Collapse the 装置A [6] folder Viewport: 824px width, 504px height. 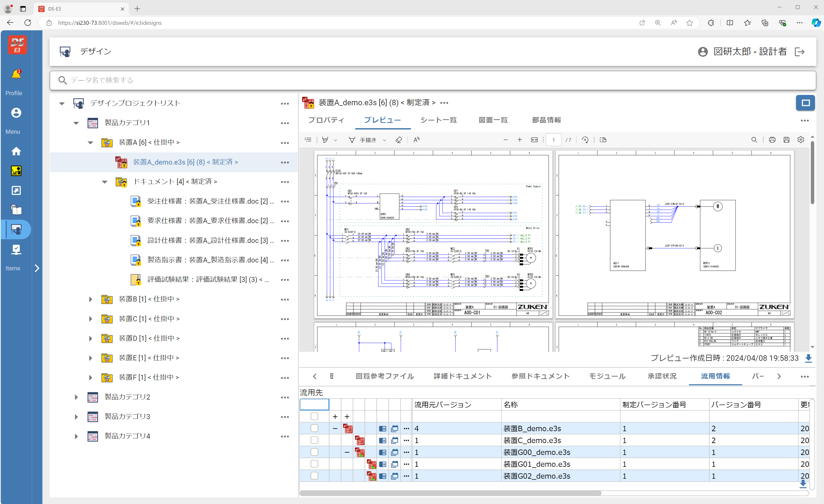90,143
